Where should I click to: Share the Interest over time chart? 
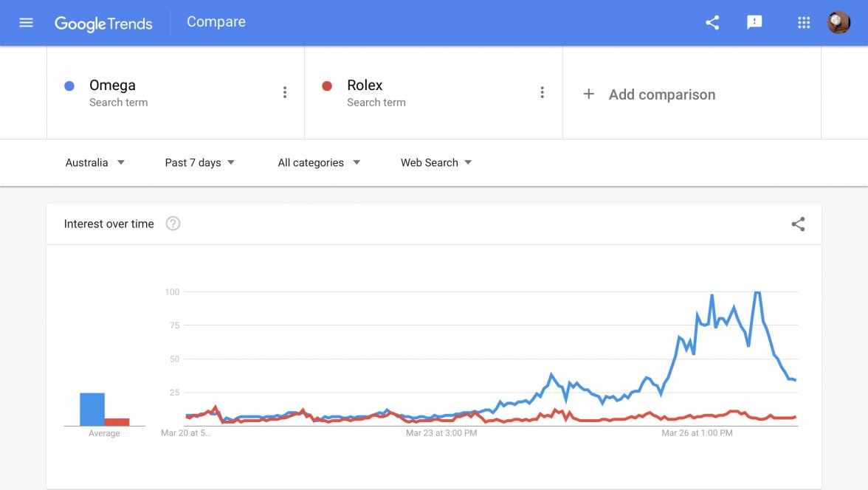click(x=798, y=224)
